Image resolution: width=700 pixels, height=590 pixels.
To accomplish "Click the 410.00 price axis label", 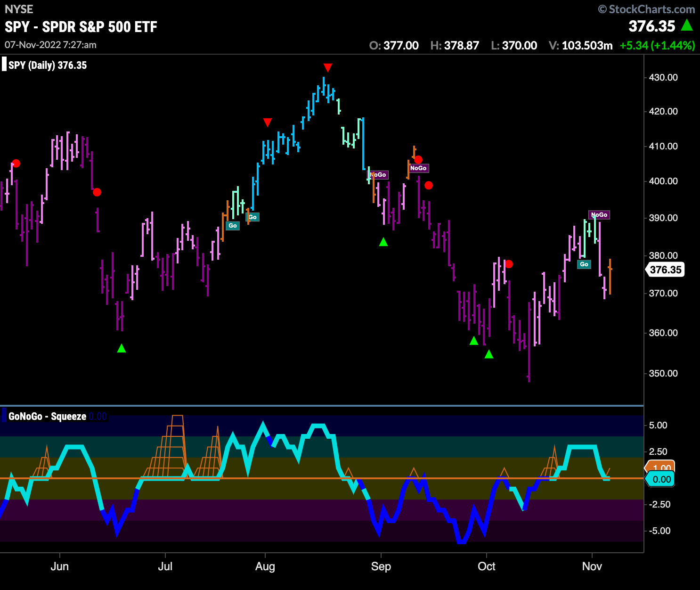I will (663, 146).
